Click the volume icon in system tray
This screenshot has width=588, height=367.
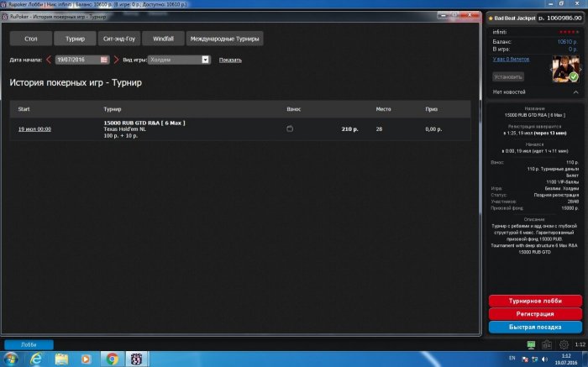tap(544, 359)
